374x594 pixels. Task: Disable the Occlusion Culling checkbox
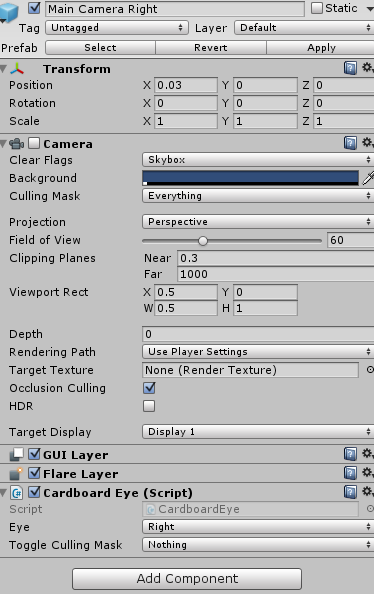[149, 388]
